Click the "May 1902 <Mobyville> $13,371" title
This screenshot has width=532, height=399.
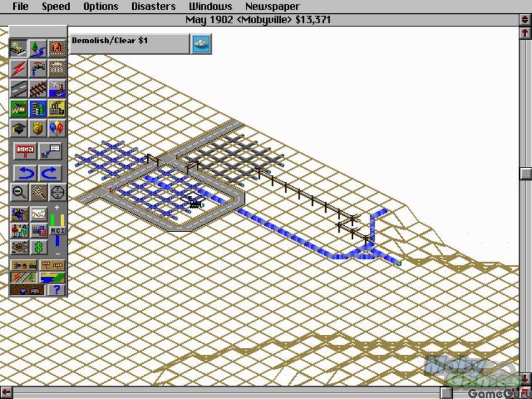(x=258, y=19)
